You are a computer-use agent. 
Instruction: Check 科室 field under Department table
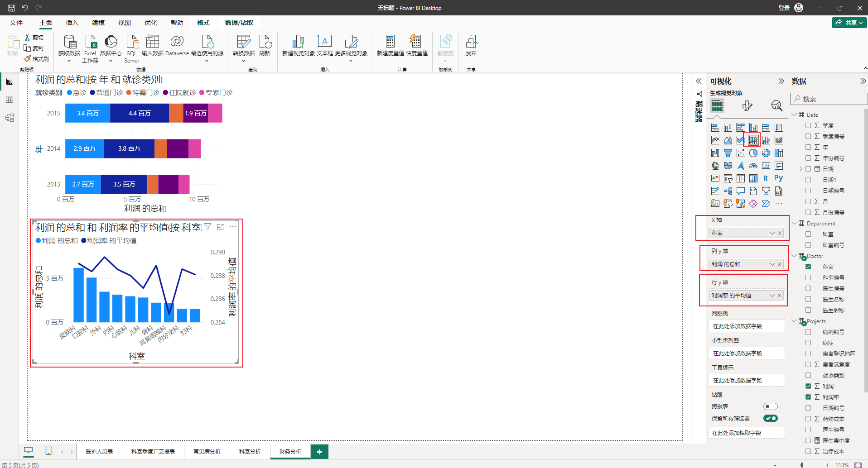click(808, 234)
